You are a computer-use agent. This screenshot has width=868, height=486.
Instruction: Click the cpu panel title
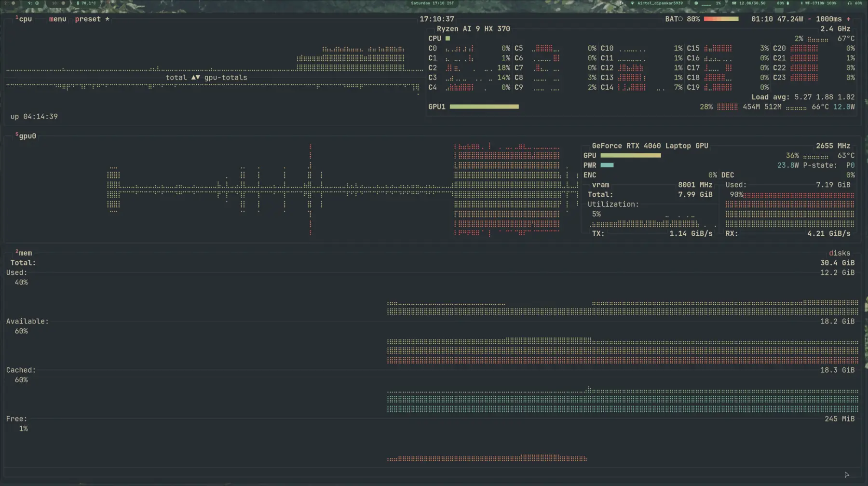click(x=25, y=19)
